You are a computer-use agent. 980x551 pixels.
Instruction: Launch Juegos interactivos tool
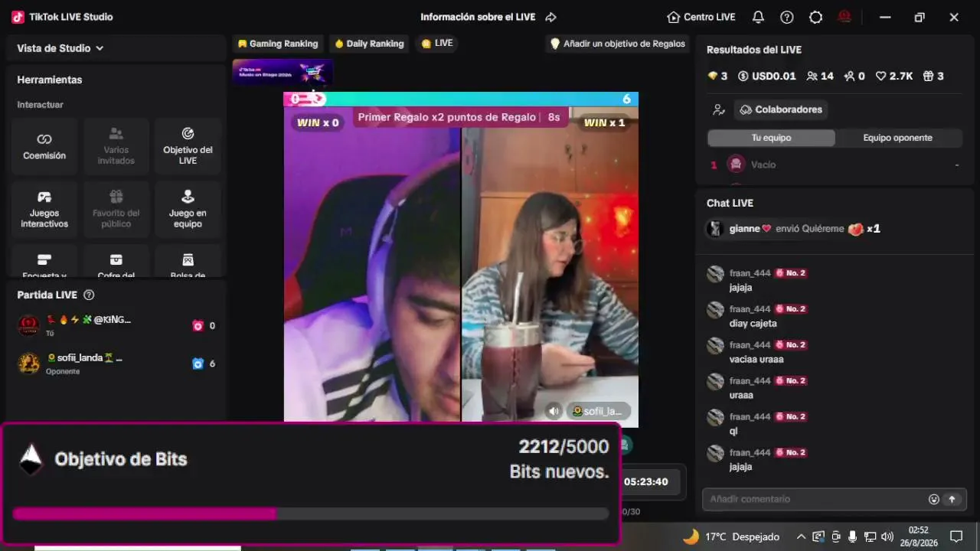(x=44, y=210)
